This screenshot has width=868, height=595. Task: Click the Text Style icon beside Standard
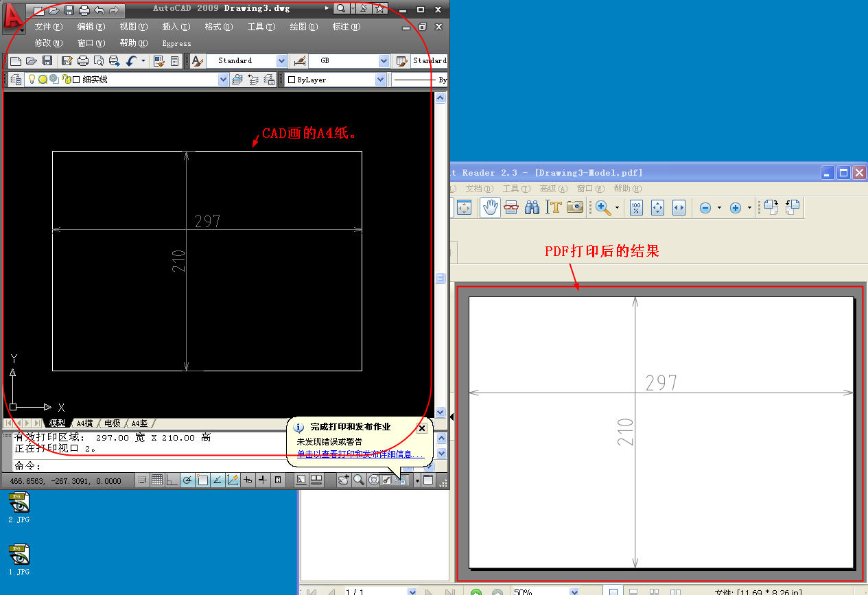198,61
